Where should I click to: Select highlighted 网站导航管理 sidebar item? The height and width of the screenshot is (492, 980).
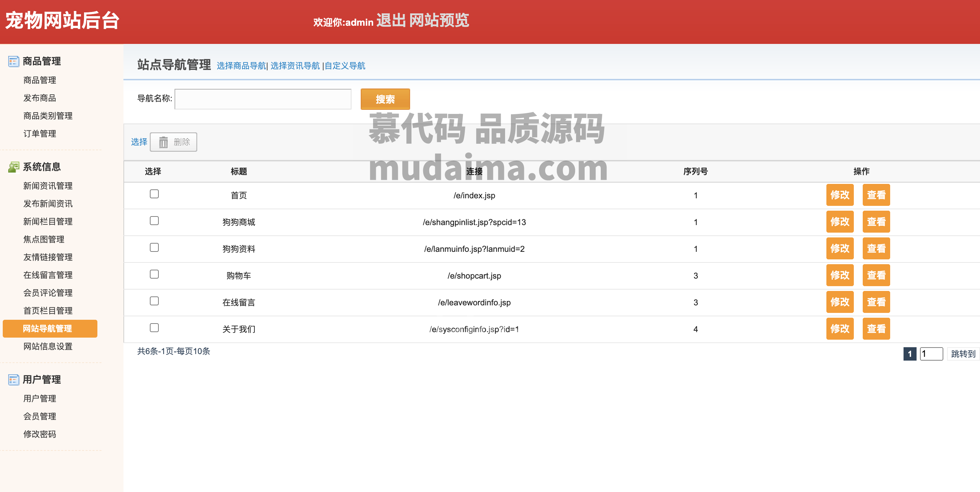[x=50, y=329]
